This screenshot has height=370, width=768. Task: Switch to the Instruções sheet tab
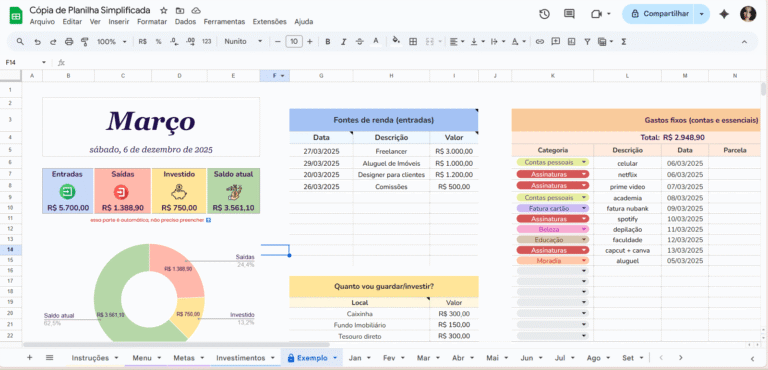tap(95, 358)
